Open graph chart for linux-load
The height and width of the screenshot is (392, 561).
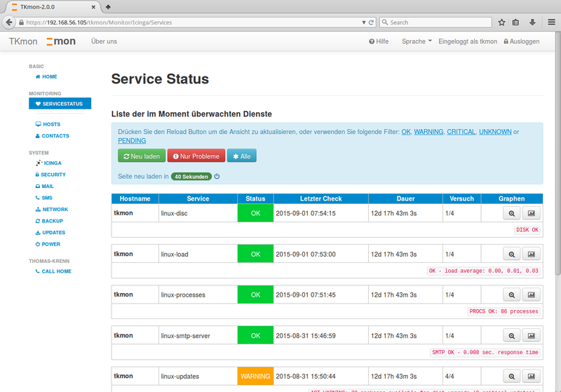click(x=532, y=254)
